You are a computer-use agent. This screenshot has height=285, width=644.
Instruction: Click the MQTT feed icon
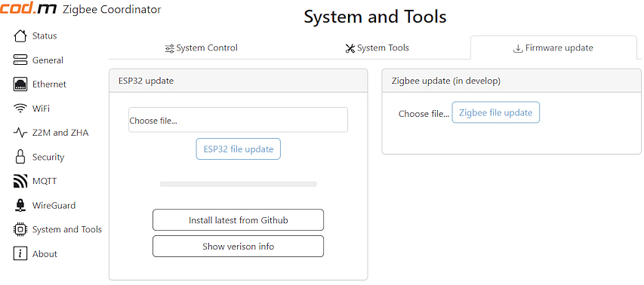coord(20,181)
